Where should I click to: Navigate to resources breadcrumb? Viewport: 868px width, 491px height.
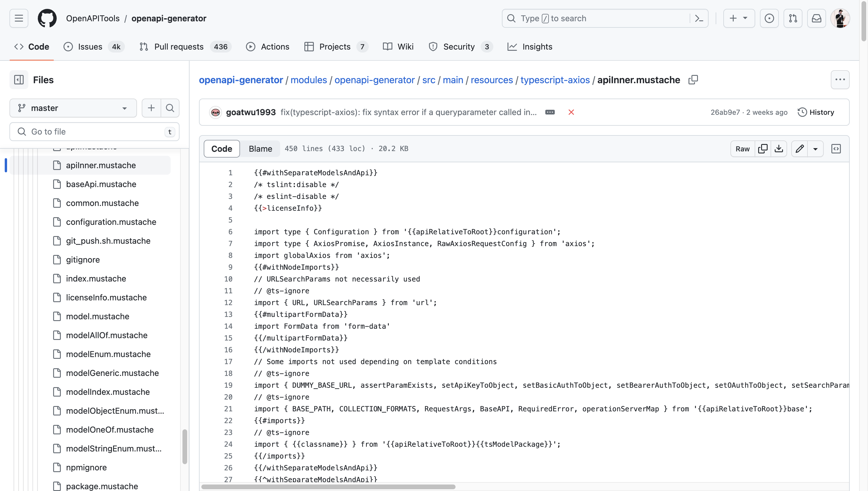click(x=492, y=80)
